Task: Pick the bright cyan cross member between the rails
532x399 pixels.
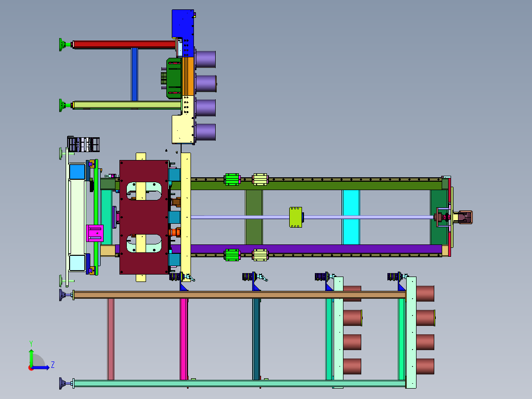Action: (351, 217)
